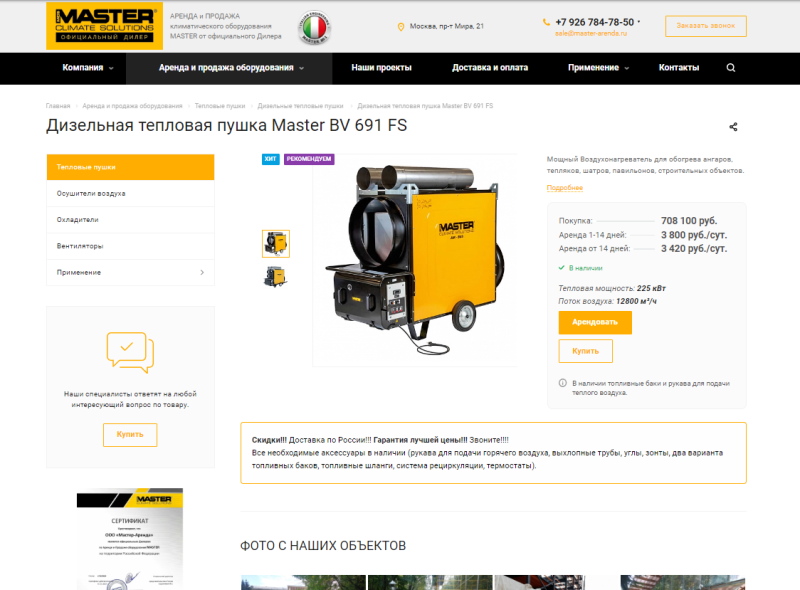Go to Доставка и оплата page
The height and width of the screenshot is (590, 800).
[x=490, y=68]
